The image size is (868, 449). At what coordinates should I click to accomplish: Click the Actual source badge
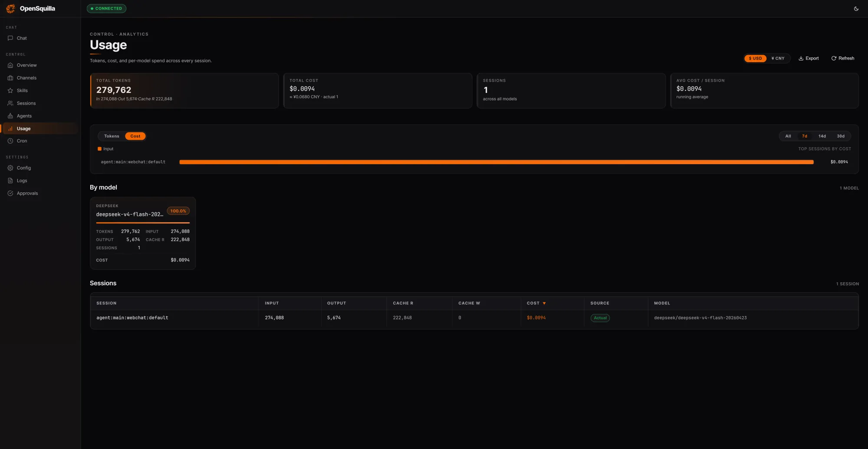pos(600,318)
